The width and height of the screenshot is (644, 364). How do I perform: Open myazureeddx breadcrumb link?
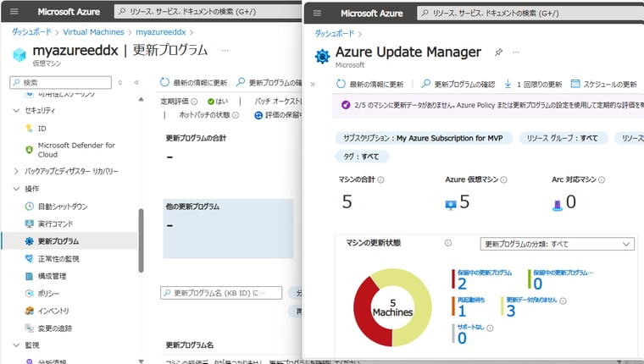point(161,32)
